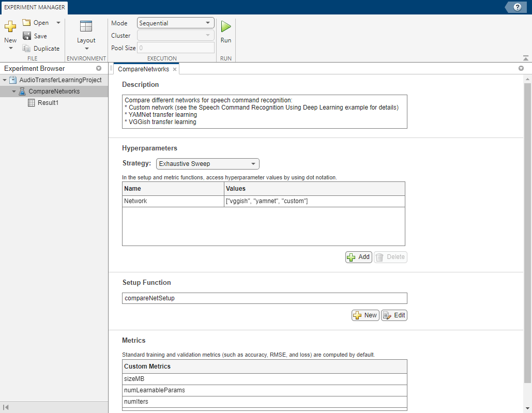The image size is (532, 413).
Task: Open the Strategy Exhaustive Sweep dropdown
Action: click(207, 164)
